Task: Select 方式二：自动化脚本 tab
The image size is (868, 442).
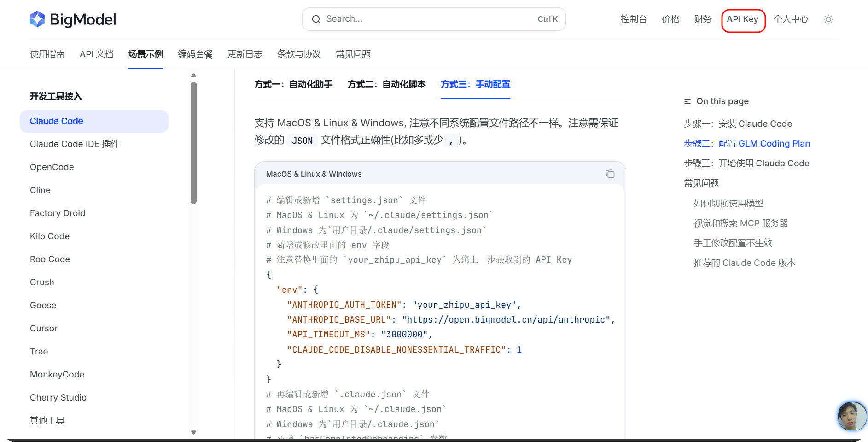Action: [386, 84]
